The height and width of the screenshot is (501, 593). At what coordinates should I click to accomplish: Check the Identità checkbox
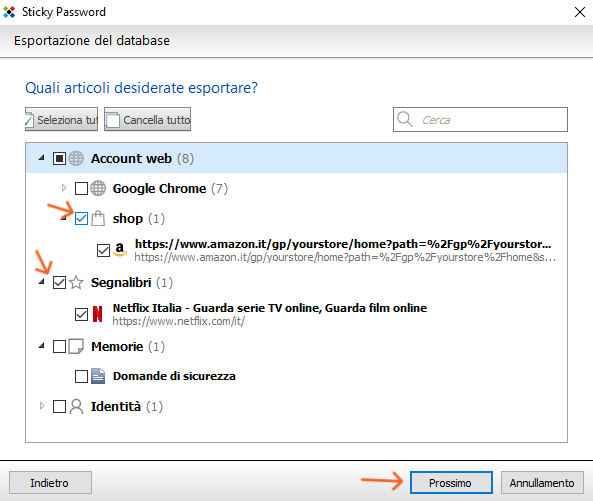click(x=59, y=406)
